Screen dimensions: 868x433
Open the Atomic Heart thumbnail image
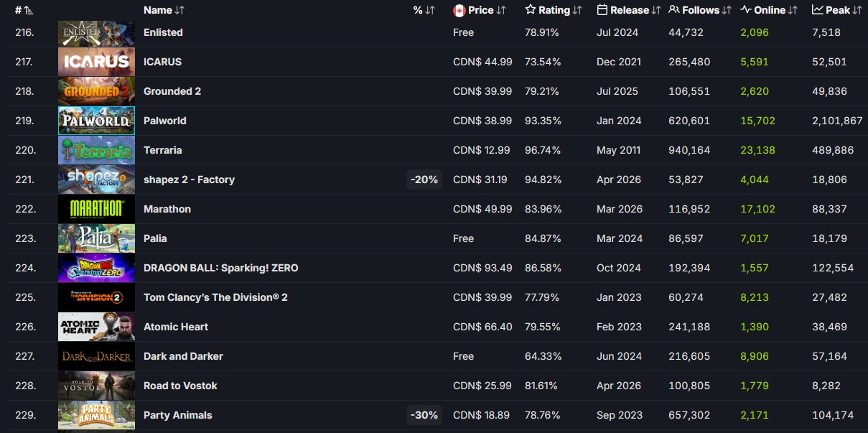(96, 327)
